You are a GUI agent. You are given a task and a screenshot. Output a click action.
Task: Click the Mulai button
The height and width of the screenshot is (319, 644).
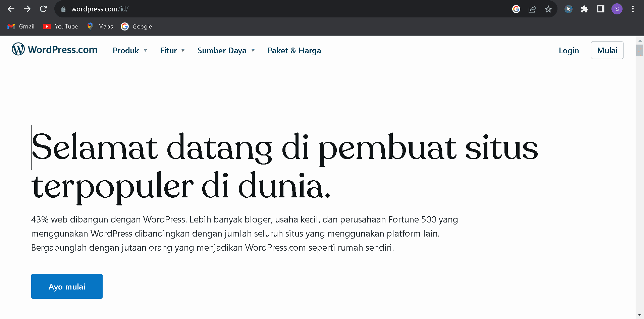point(607,50)
